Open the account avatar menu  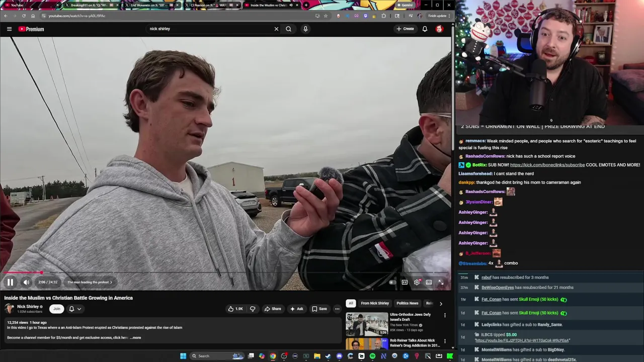point(439,29)
